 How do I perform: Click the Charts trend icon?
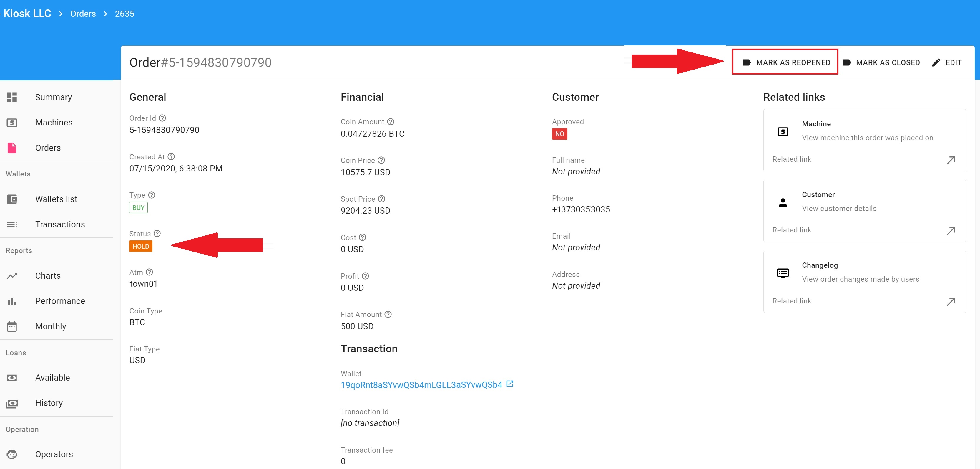pyautogui.click(x=12, y=276)
